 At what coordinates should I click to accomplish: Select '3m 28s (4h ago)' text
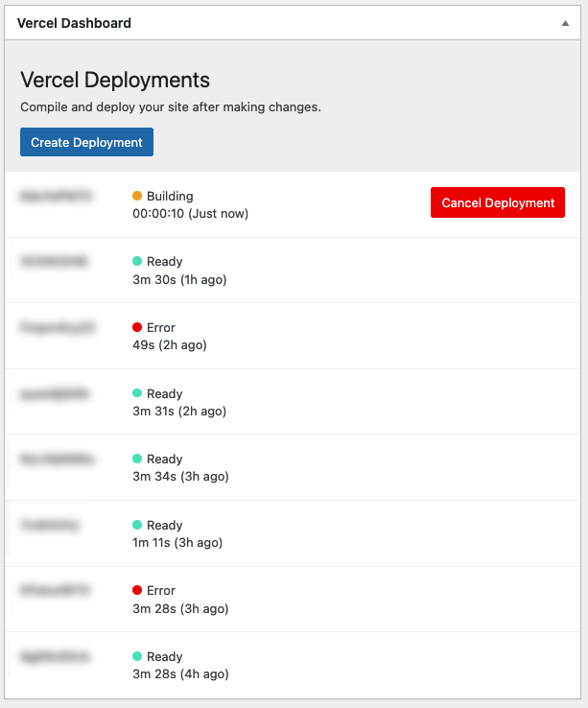180,674
